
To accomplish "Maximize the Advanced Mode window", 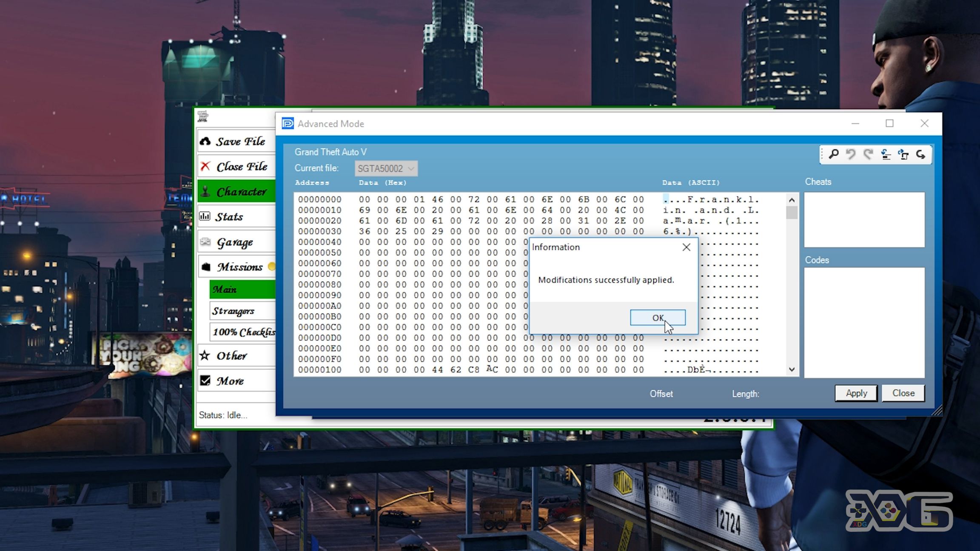I will click(889, 123).
